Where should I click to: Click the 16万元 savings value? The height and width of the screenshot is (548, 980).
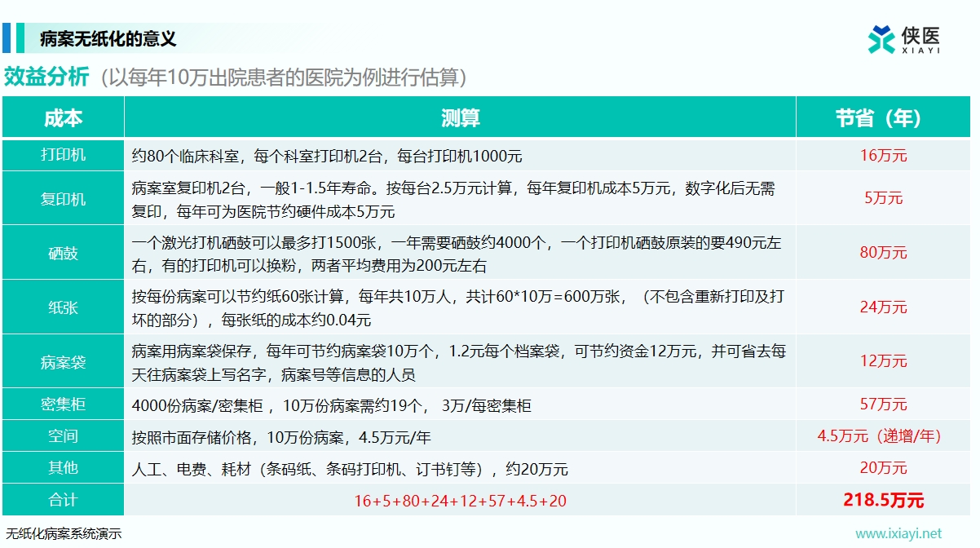click(x=883, y=155)
